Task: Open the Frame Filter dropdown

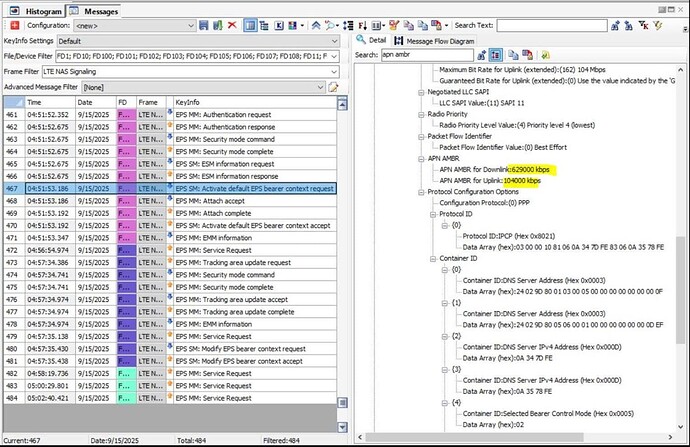Action: click(x=336, y=71)
